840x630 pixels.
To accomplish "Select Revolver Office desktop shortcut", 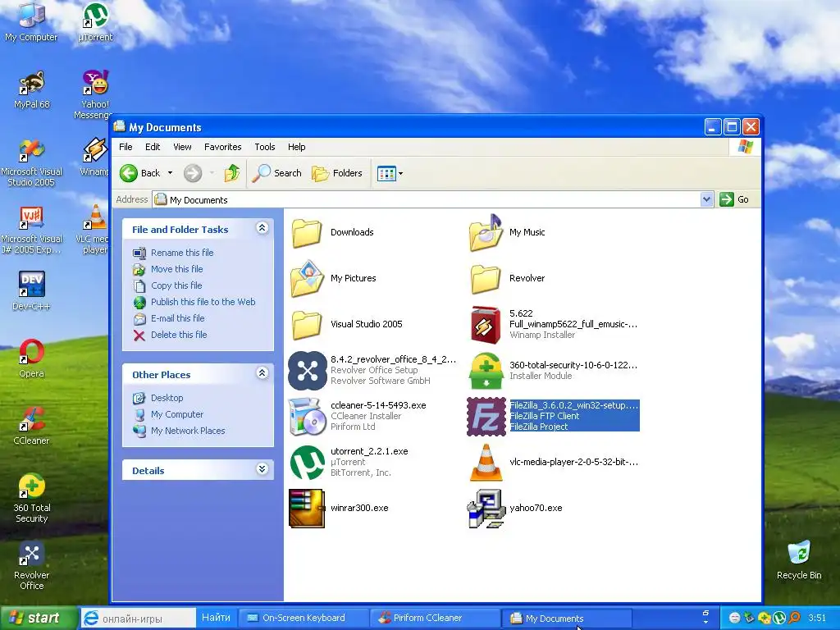I will click(31, 565).
